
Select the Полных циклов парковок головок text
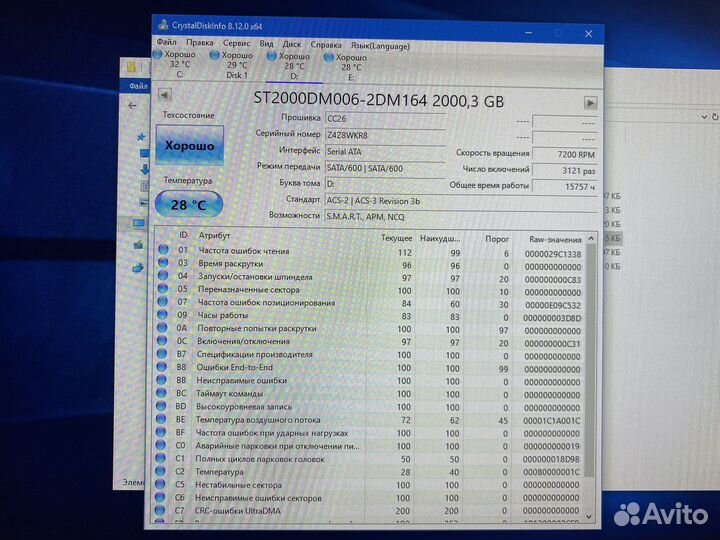pos(260,459)
